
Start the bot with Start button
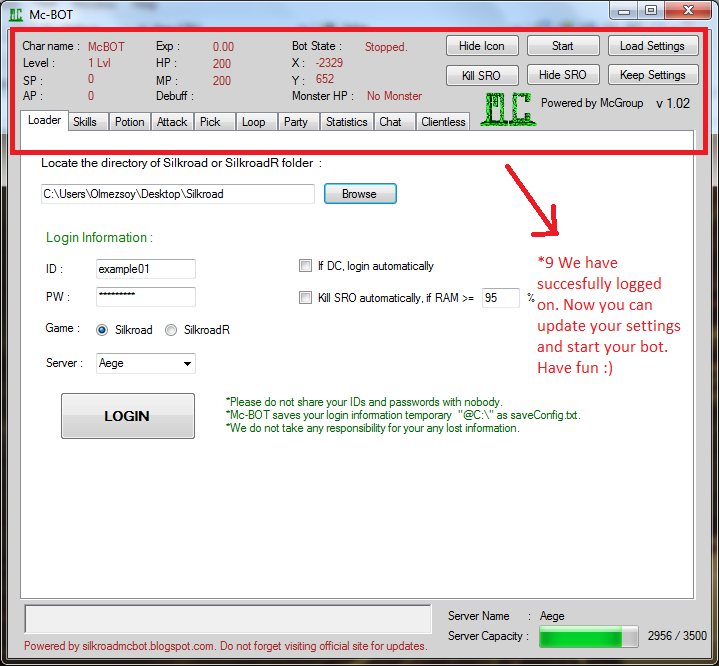[563, 46]
